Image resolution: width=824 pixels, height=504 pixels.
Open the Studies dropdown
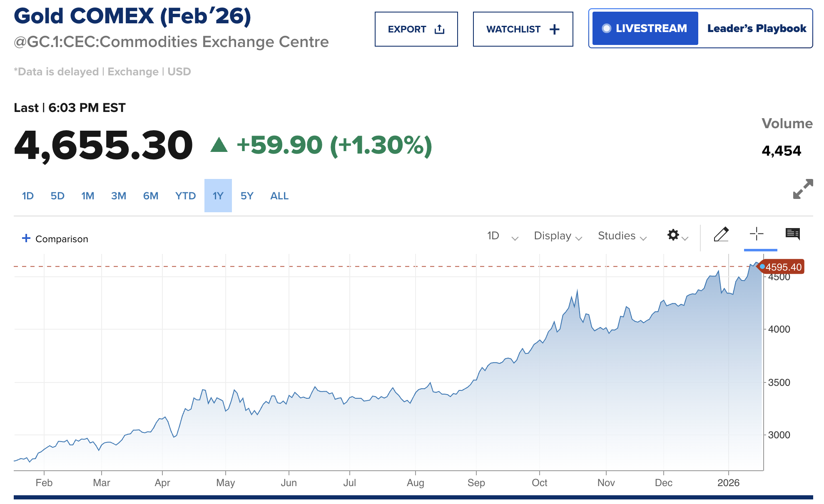622,236
